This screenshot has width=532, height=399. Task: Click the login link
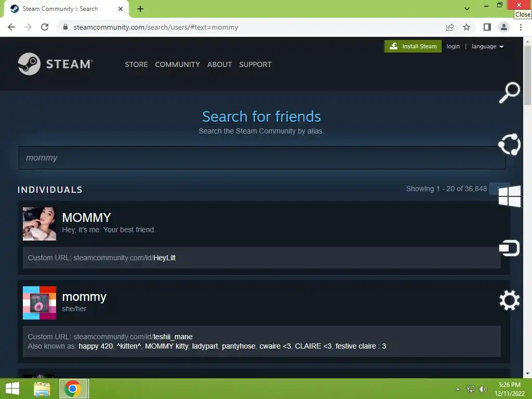click(453, 46)
